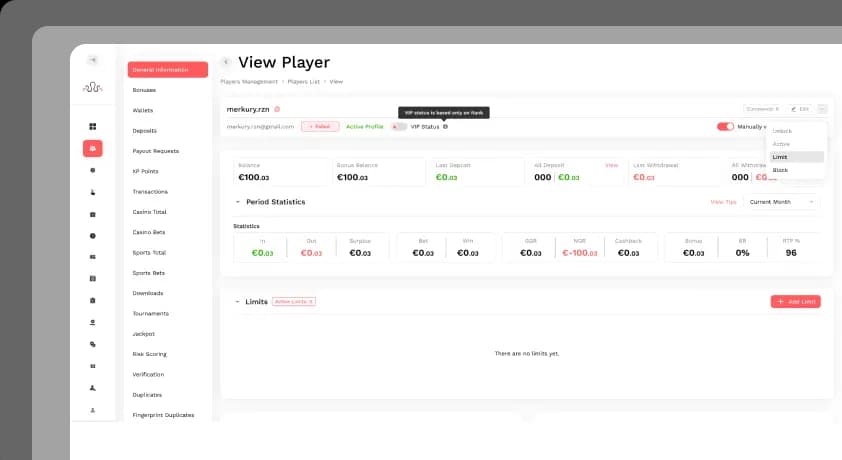The height and width of the screenshot is (460, 842).
Task: Click Players List in the breadcrumb
Action: click(x=303, y=82)
